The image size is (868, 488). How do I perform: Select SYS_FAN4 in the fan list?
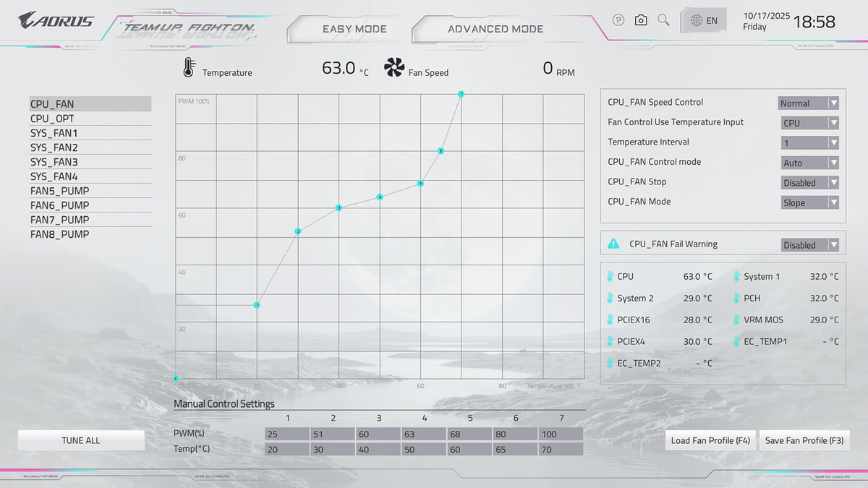pyautogui.click(x=90, y=176)
